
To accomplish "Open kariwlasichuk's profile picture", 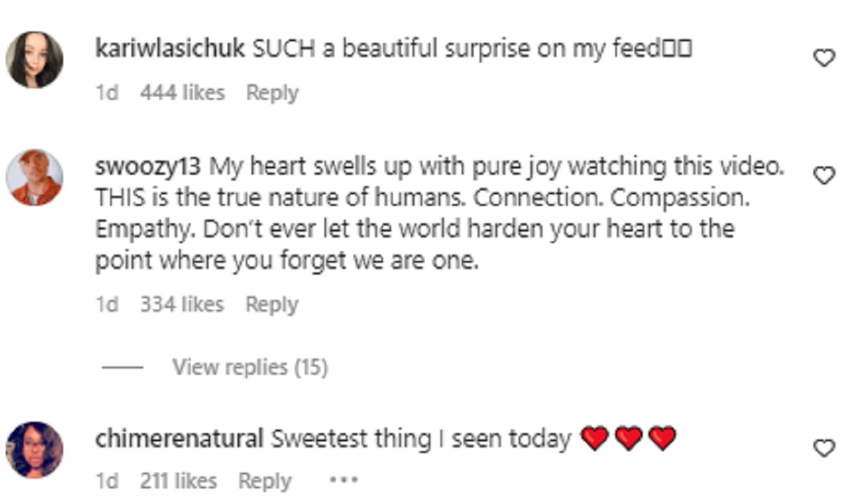I will (34, 60).
